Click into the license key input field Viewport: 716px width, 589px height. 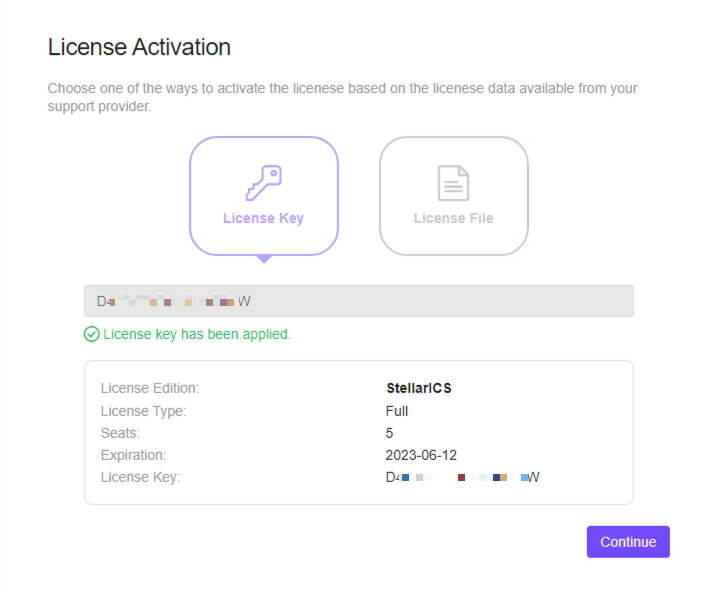click(358, 301)
